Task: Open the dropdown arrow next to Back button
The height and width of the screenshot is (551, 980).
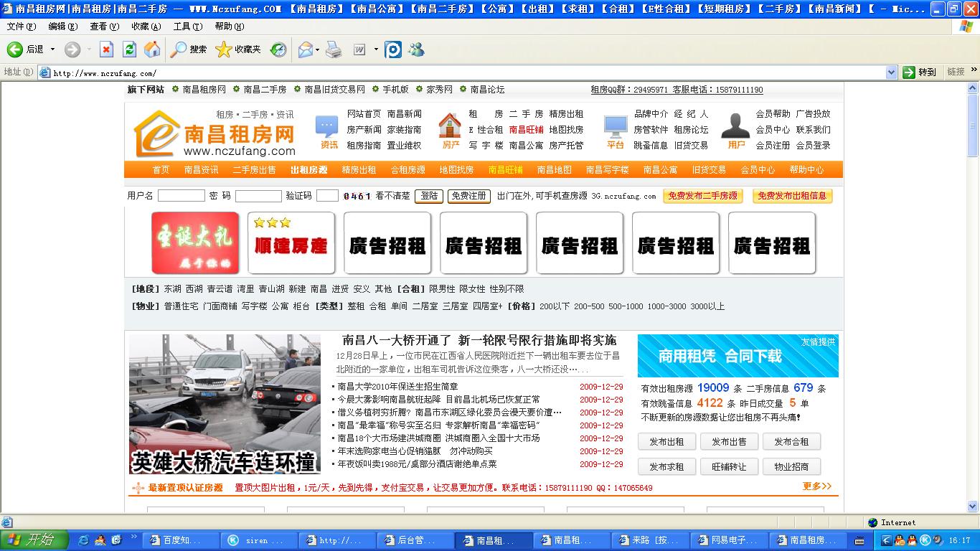Action: coord(52,50)
